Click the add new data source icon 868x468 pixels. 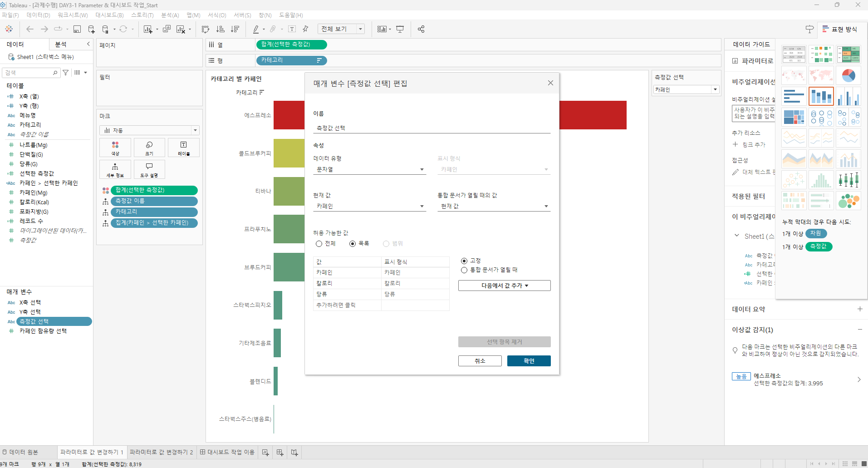pos(91,29)
